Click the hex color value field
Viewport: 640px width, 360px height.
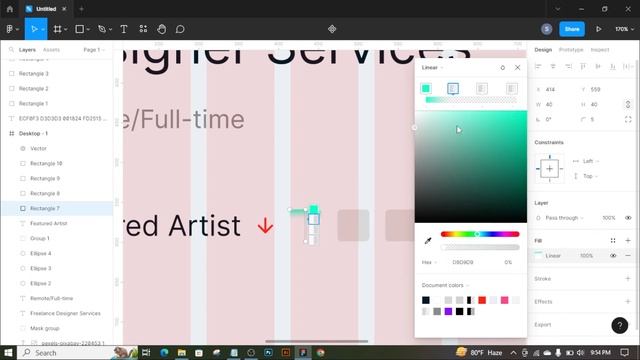(463, 262)
